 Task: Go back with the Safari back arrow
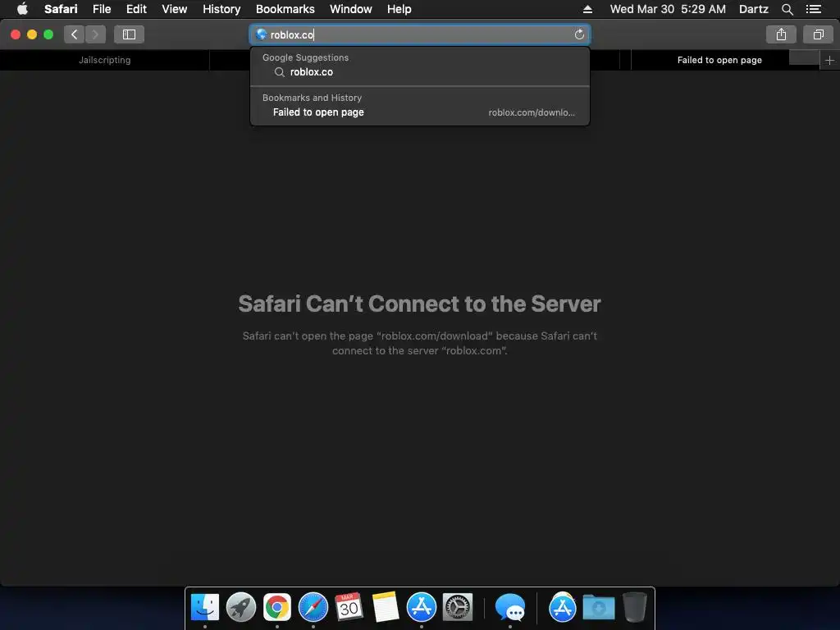pos(75,34)
